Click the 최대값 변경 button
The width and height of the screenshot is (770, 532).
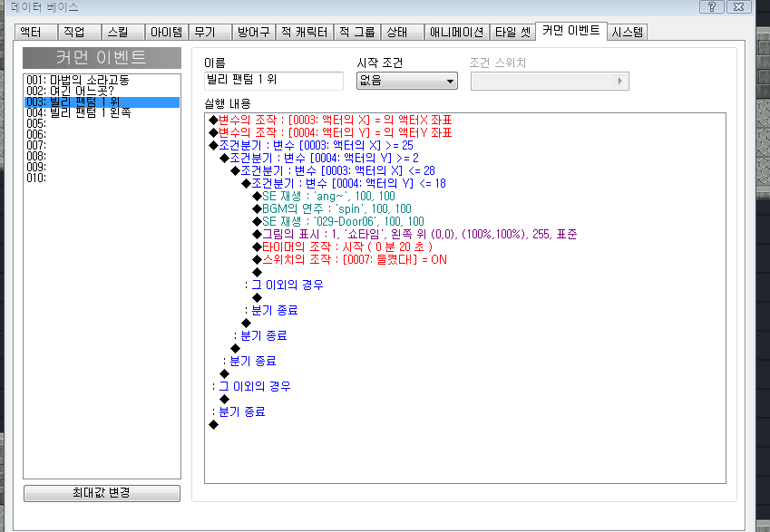[x=102, y=493]
